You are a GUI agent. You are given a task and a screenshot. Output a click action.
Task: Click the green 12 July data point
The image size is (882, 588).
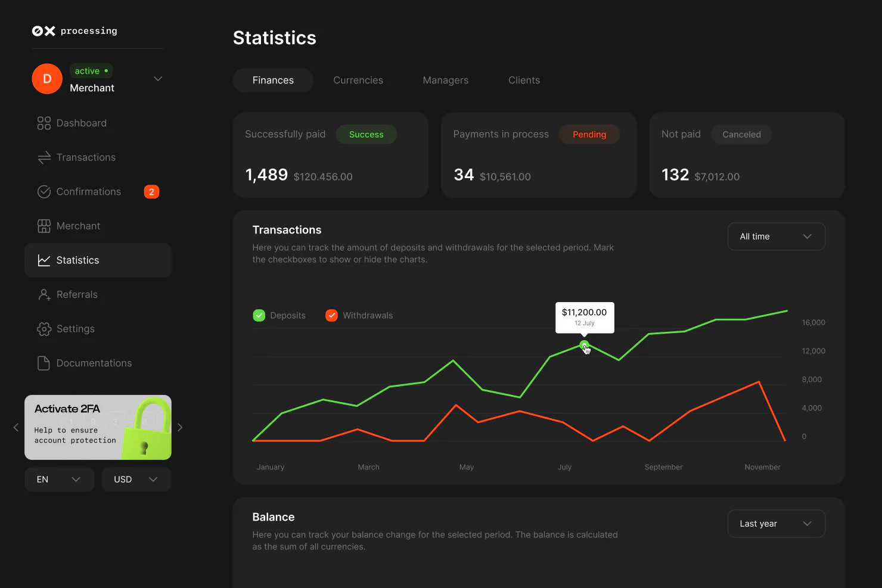coord(584,345)
